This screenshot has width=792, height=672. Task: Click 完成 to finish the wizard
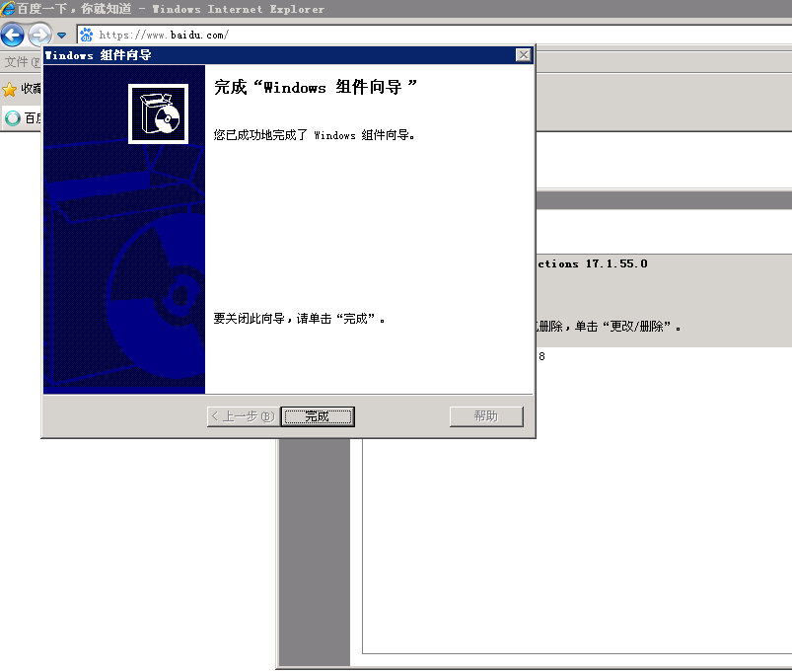pyautogui.click(x=317, y=416)
